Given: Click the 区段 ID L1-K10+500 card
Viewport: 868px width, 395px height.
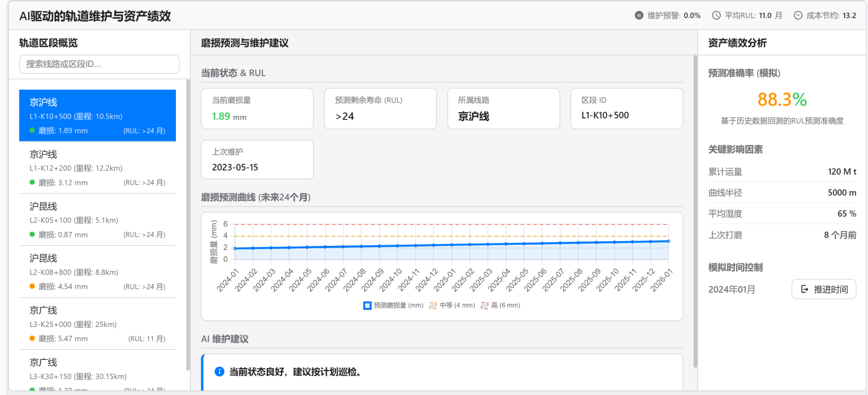Looking at the screenshot, I should coord(627,109).
